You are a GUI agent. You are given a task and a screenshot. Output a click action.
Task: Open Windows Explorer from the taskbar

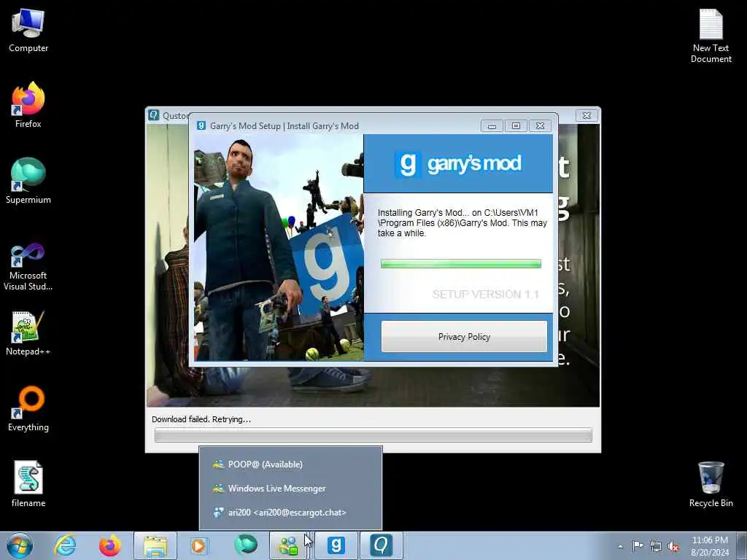pos(155,545)
